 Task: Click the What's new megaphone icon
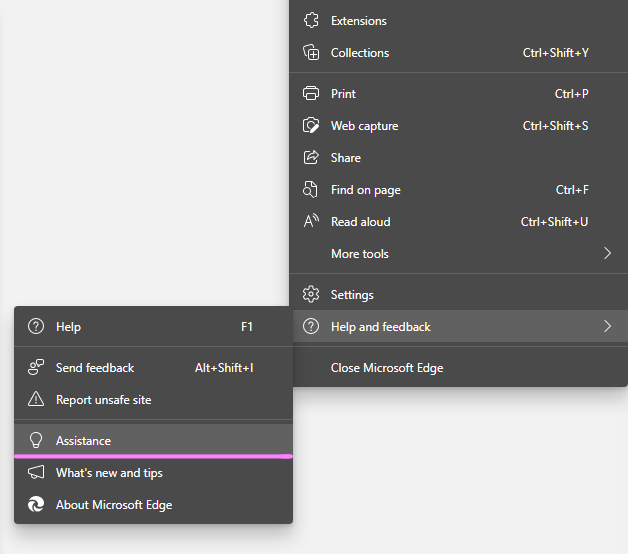36,472
